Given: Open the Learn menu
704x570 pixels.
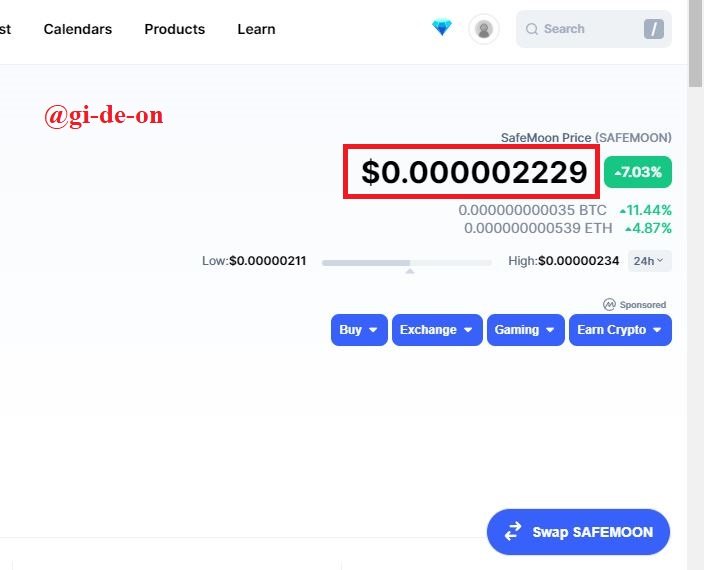Looking at the screenshot, I should (x=256, y=29).
